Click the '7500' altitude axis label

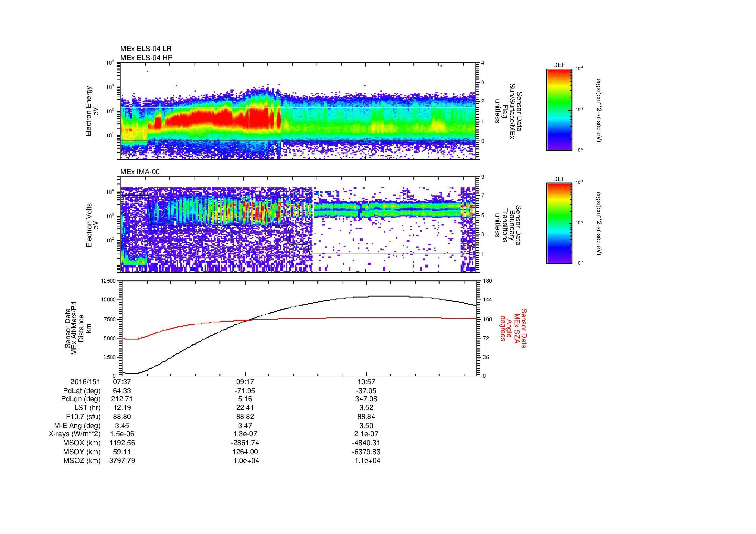[110, 319]
